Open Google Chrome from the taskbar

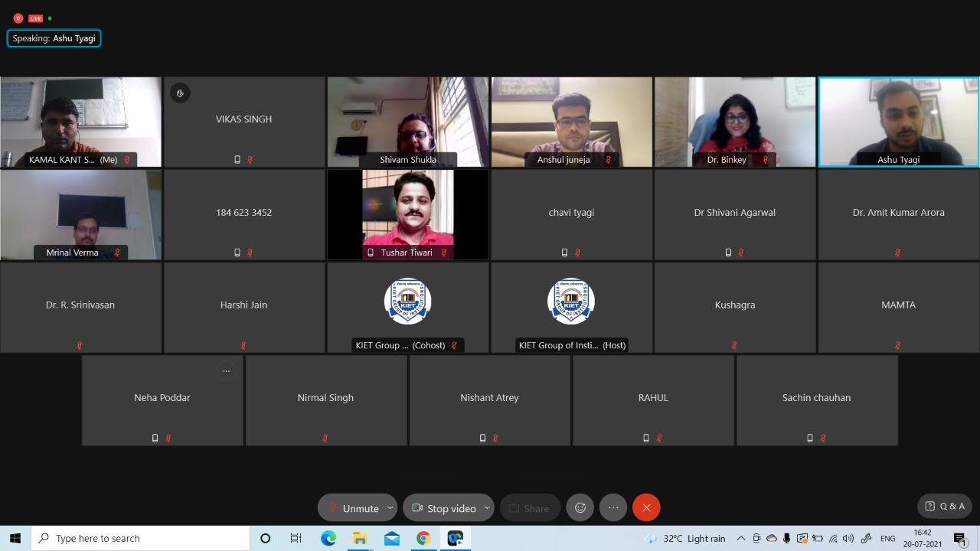pos(423,538)
